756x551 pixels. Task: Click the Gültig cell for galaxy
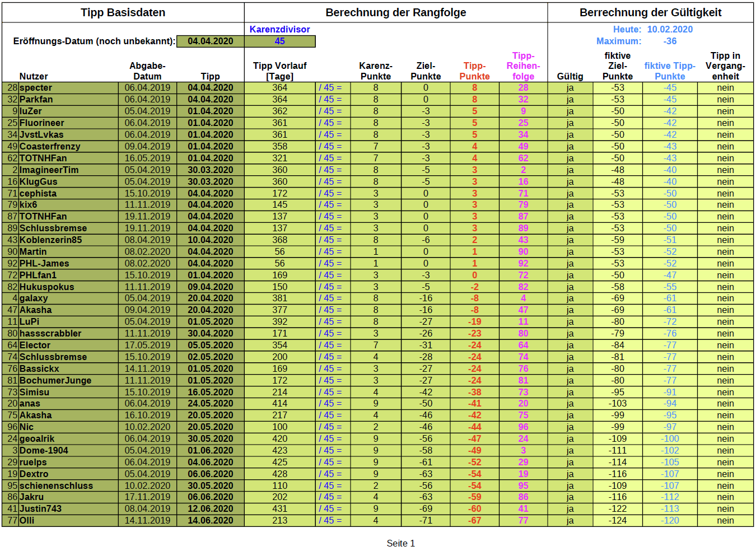click(570, 298)
